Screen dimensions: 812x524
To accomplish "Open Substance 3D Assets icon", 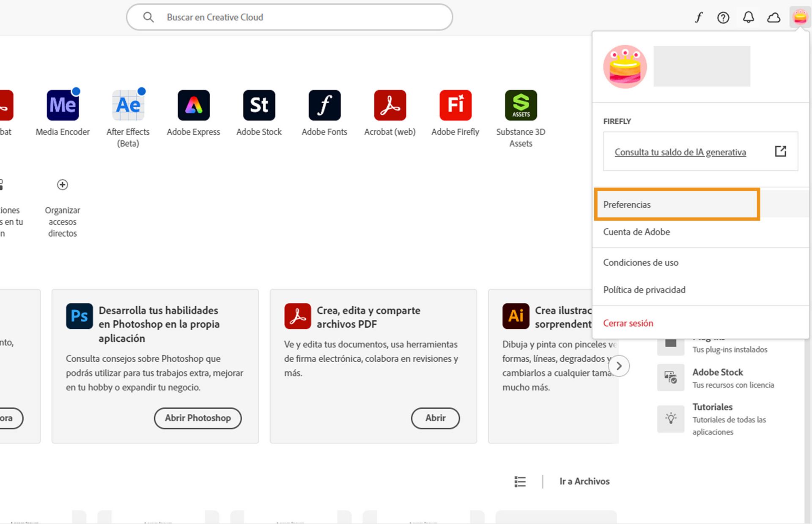I will [521, 105].
